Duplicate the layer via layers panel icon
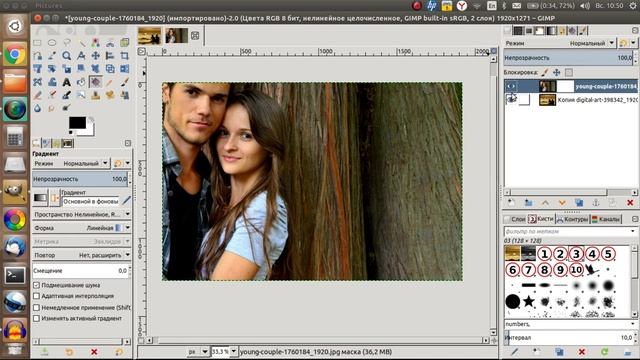The width and height of the screenshot is (640, 360). (x=579, y=202)
